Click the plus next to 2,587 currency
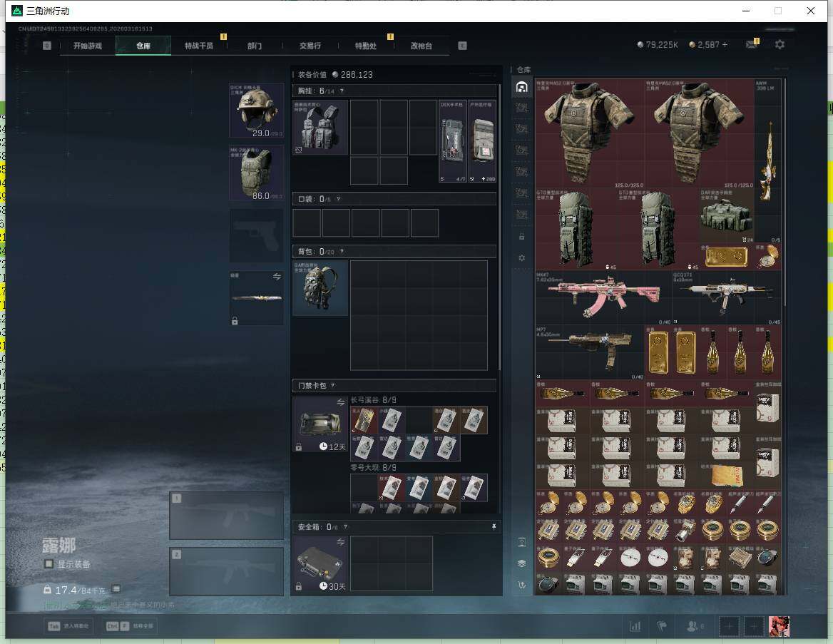This screenshot has width=833, height=644. (x=725, y=45)
